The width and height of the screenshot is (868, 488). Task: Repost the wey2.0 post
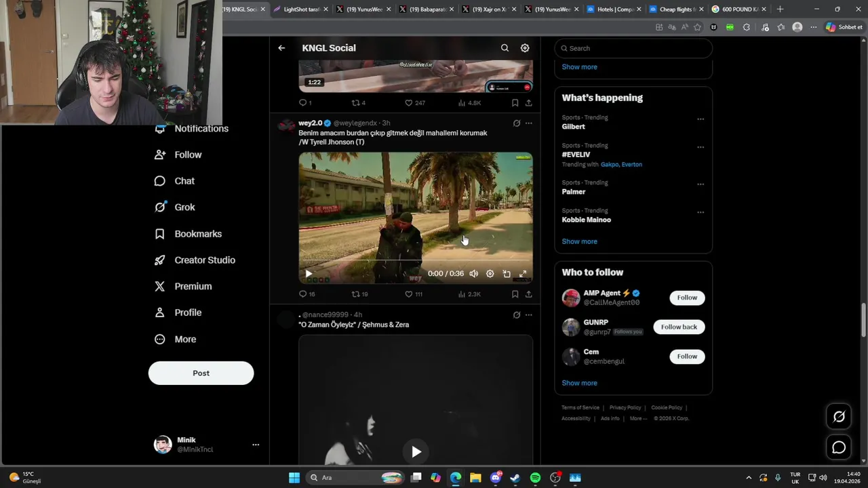pos(359,294)
